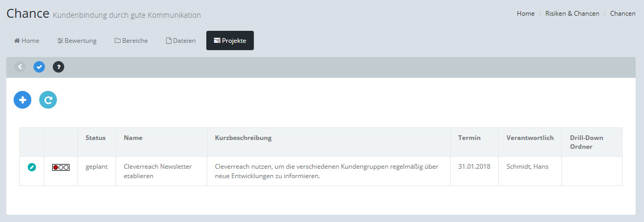This screenshot has height=222, width=644.
Task: Click the circular refresh icon
Action: [48, 100]
